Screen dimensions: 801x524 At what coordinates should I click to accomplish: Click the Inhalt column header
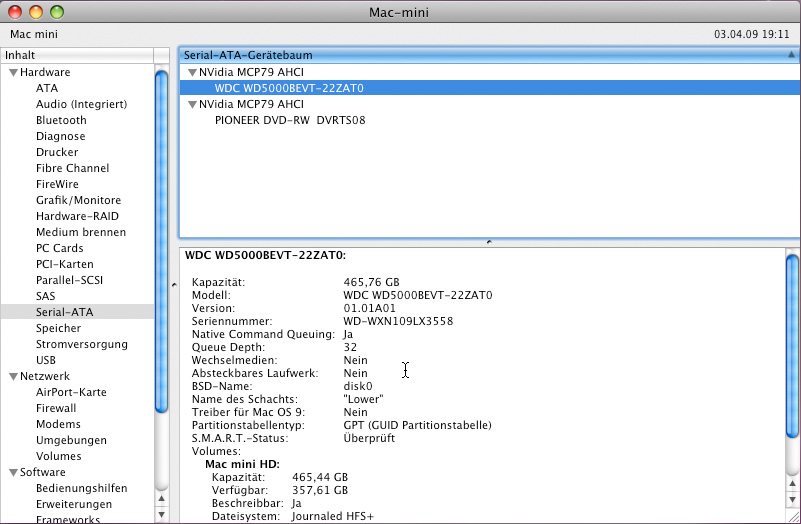(x=77, y=55)
